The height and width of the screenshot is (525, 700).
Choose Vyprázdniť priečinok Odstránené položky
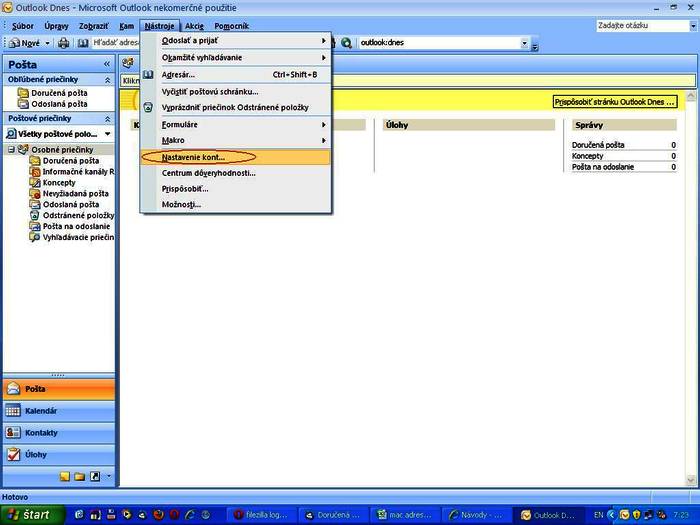236,107
